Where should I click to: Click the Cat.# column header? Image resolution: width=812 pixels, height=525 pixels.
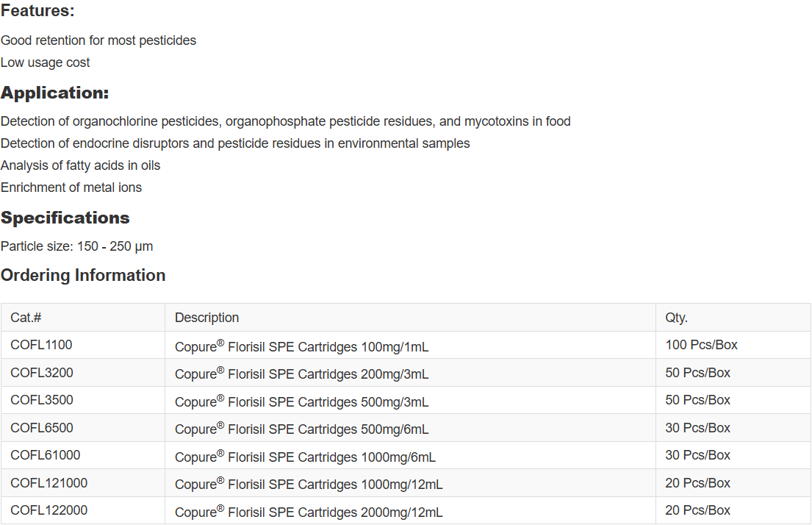(26, 318)
